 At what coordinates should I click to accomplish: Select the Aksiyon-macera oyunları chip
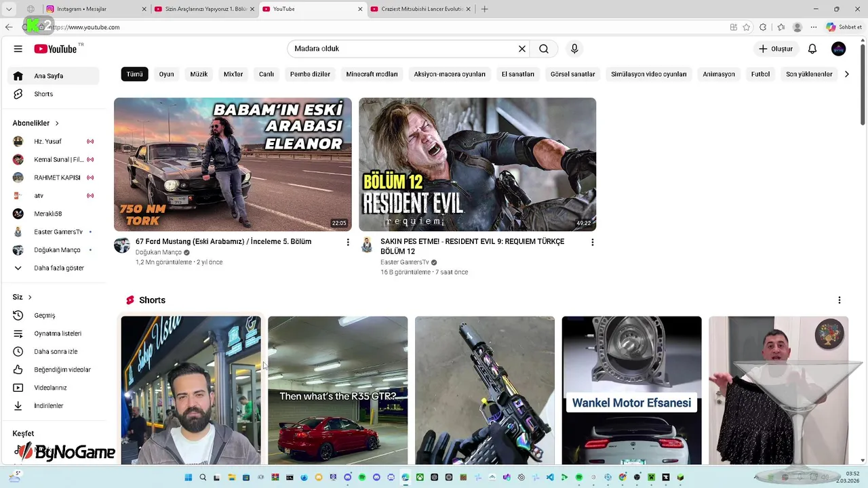450,74
